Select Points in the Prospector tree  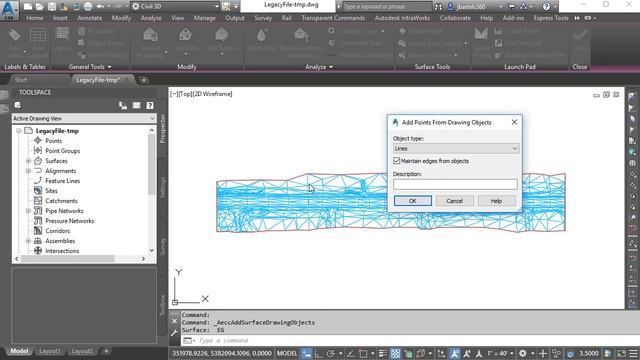[53, 141]
